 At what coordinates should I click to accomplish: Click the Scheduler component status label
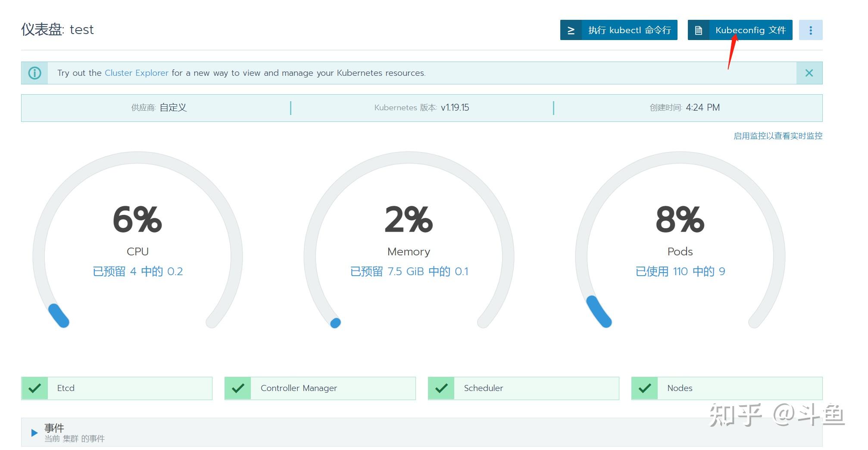(484, 388)
